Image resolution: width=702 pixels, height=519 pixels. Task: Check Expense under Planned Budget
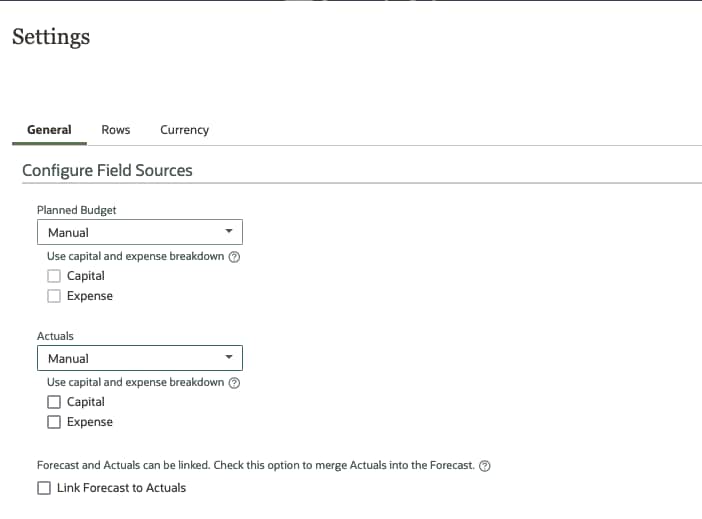pos(54,296)
